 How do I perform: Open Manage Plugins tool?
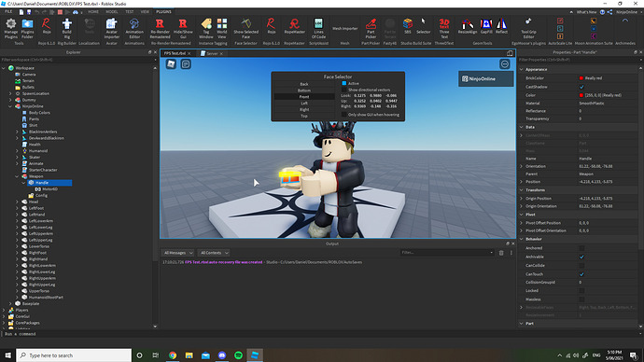point(10,28)
